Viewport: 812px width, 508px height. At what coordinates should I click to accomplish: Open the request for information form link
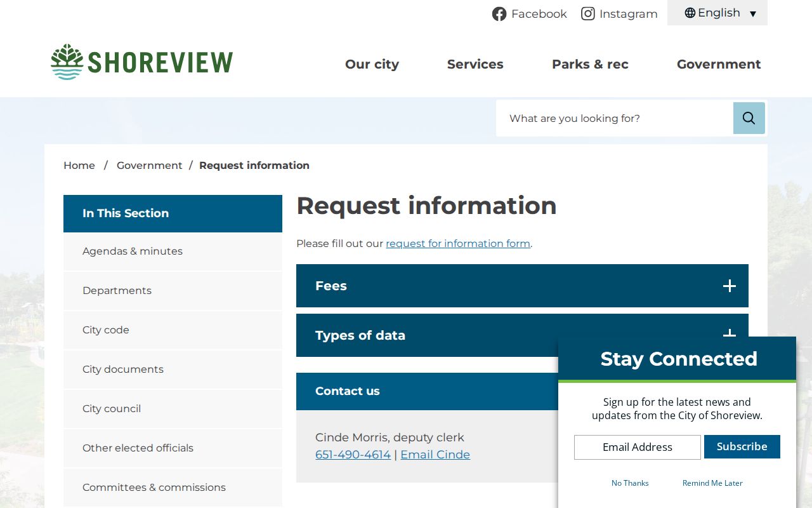458,243
